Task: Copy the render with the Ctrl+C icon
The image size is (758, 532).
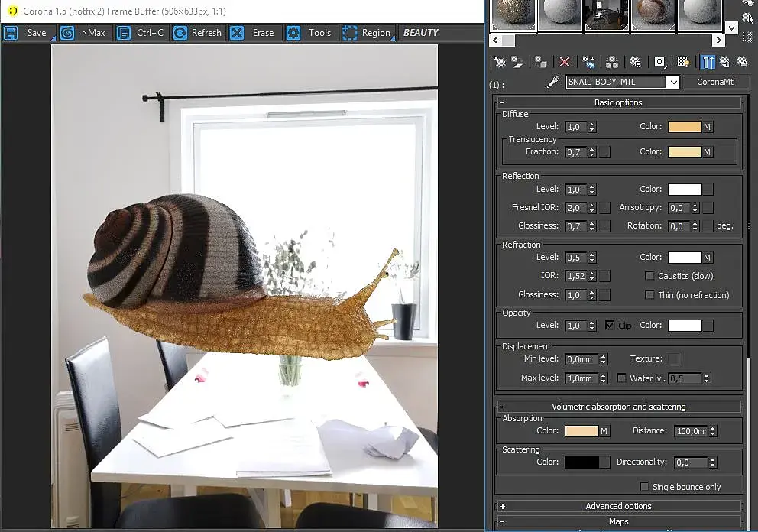Action: pos(124,33)
